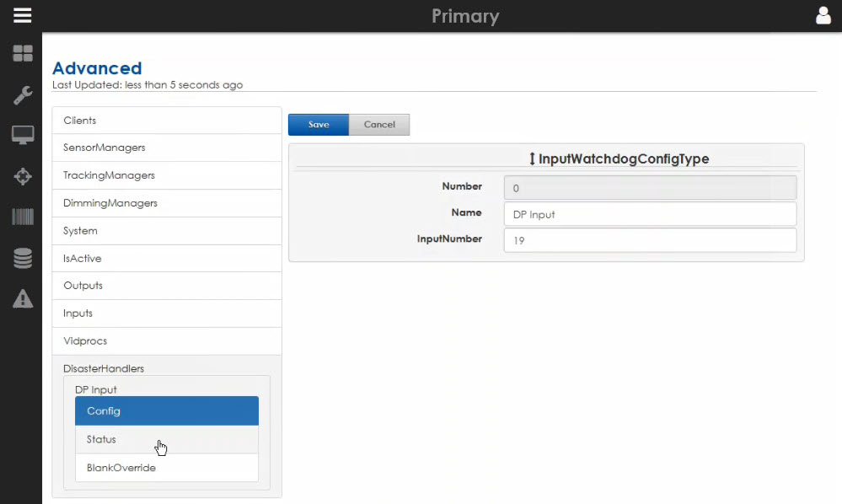
Task: Open the dashboard grid icon
Action: click(x=23, y=54)
